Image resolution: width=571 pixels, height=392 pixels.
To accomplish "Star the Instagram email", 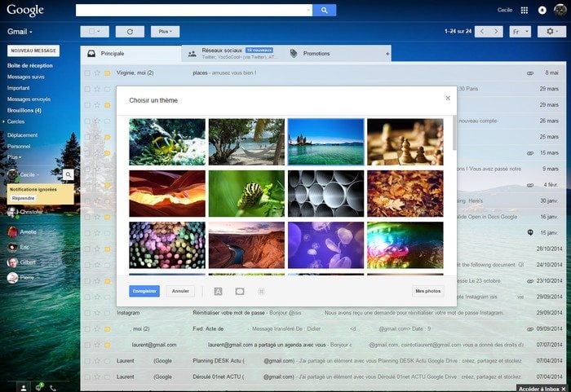I will (x=97, y=313).
